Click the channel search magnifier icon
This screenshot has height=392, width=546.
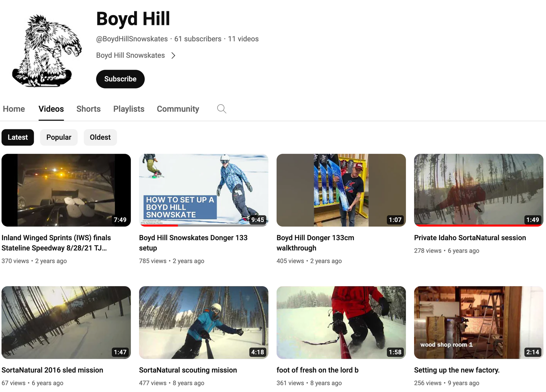click(x=222, y=109)
